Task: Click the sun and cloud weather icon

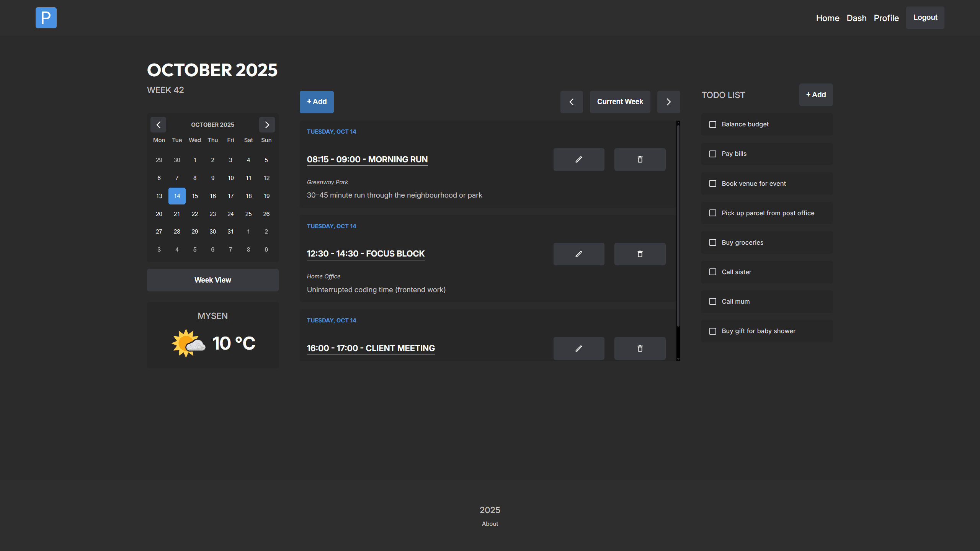Action: (x=188, y=343)
